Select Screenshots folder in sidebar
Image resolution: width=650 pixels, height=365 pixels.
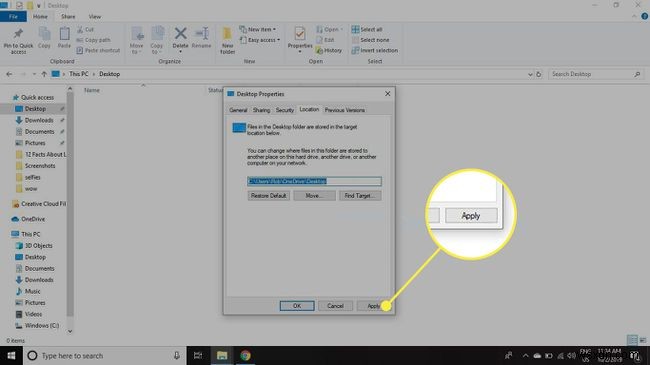point(40,166)
